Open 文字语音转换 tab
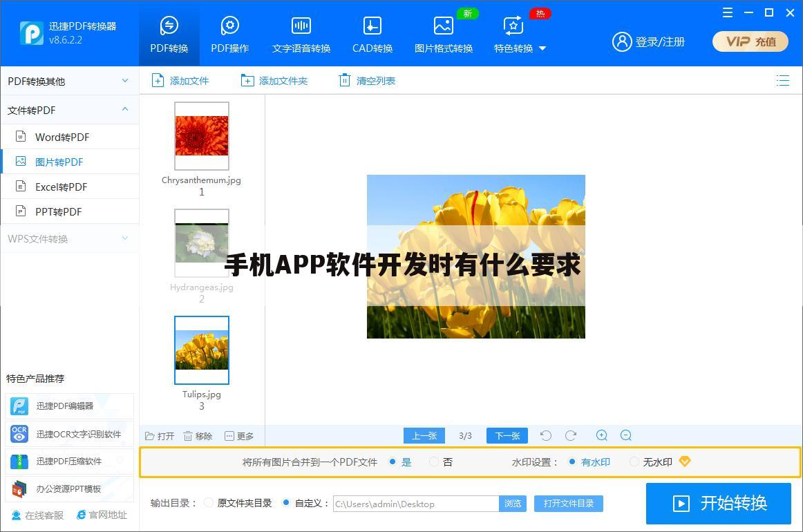 pos(301,35)
